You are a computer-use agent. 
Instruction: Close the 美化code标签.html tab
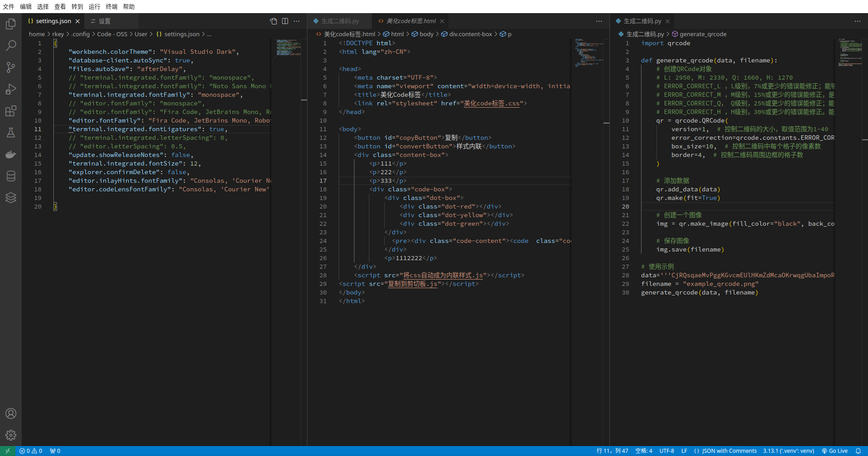(x=442, y=21)
